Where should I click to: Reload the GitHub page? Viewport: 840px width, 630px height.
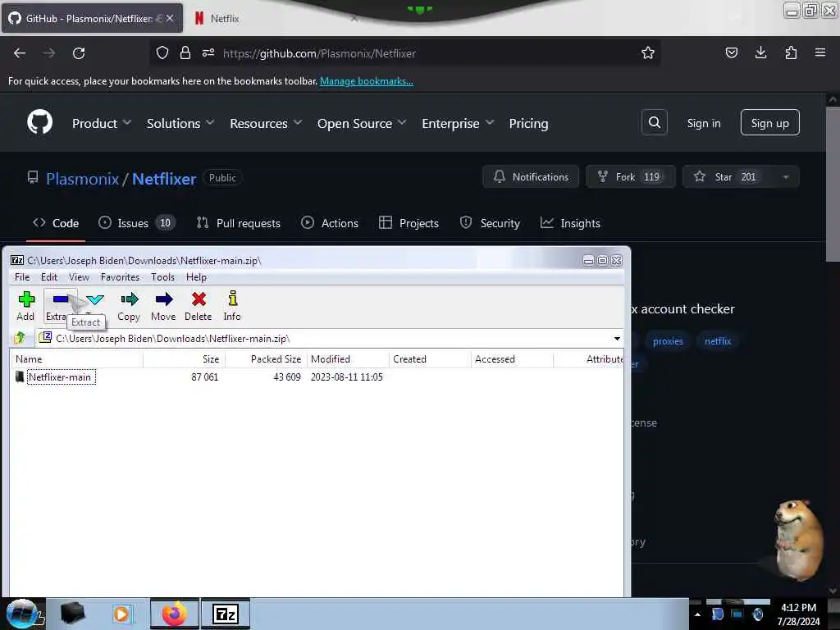[x=79, y=53]
